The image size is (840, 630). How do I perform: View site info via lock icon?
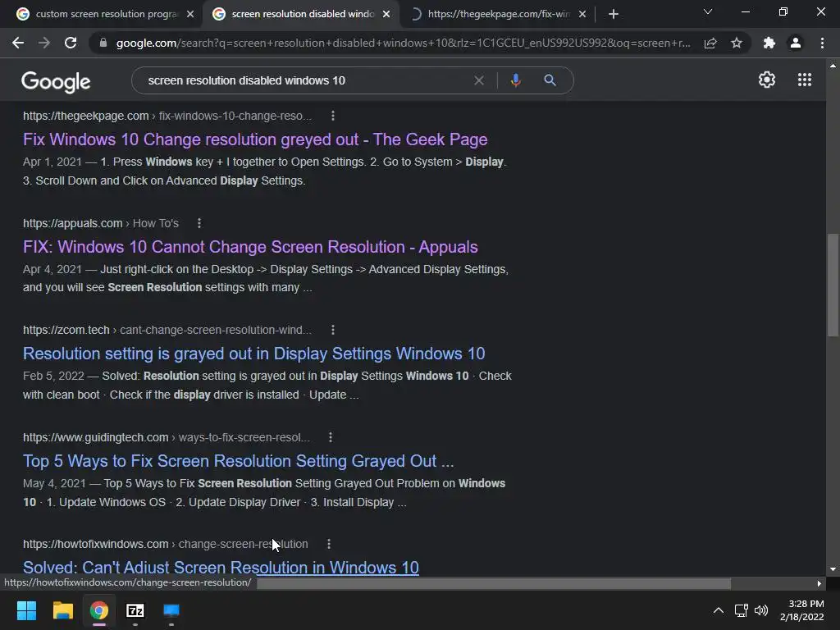click(103, 43)
